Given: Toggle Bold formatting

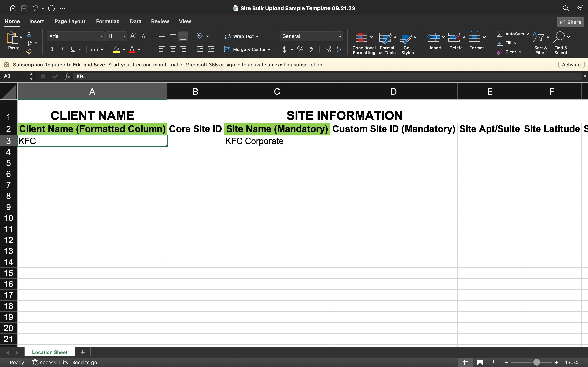Looking at the screenshot, I should pos(51,49).
